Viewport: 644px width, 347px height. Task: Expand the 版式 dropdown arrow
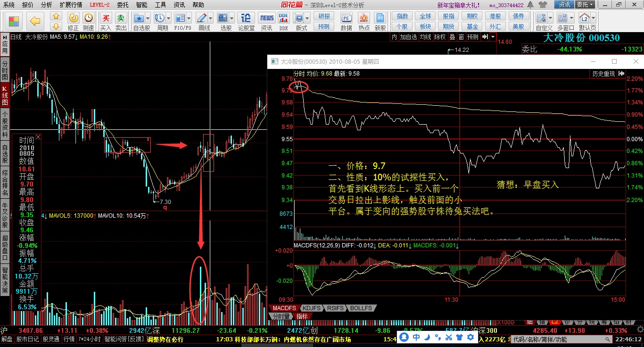[x=308, y=18]
